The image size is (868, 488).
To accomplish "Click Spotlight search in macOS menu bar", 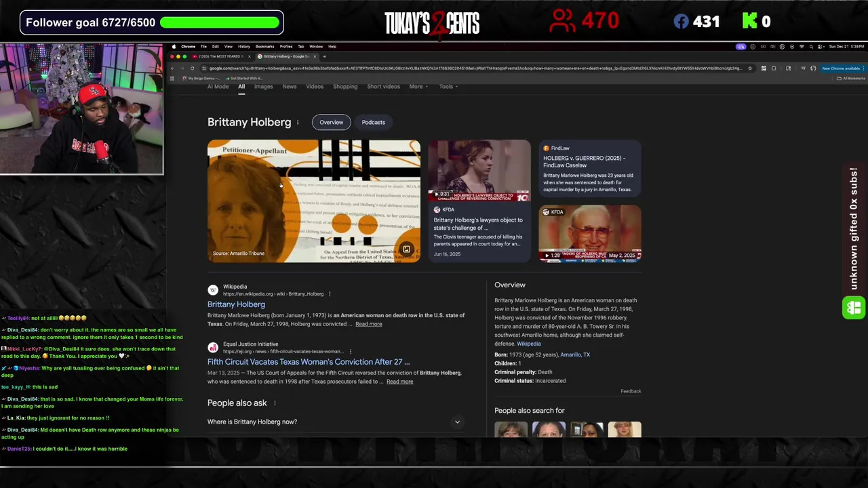I will tap(811, 47).
